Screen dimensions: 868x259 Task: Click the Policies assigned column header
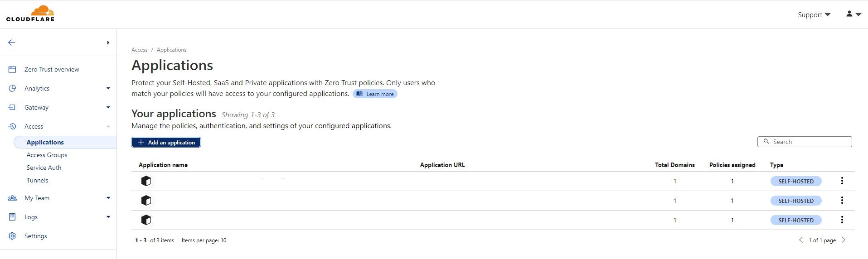pos(732,165)
